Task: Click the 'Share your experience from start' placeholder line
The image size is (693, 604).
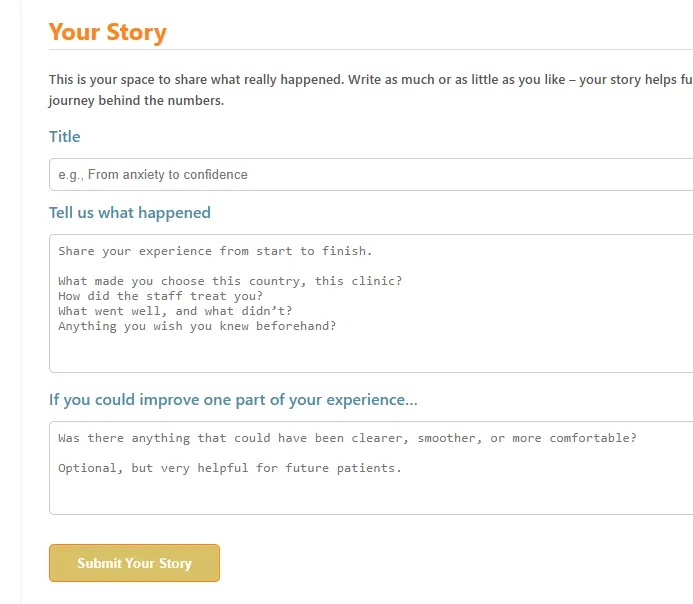Action: point(215,251)
